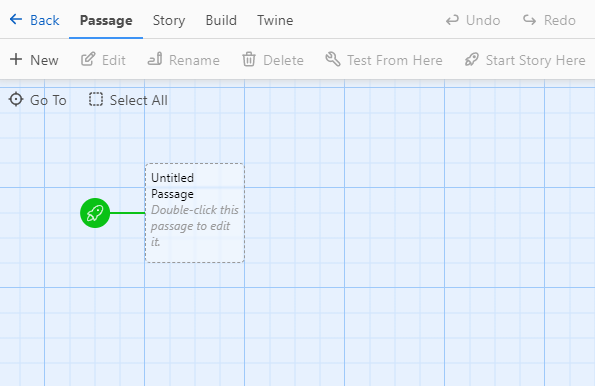Click the Undo button

click(472, 20)
